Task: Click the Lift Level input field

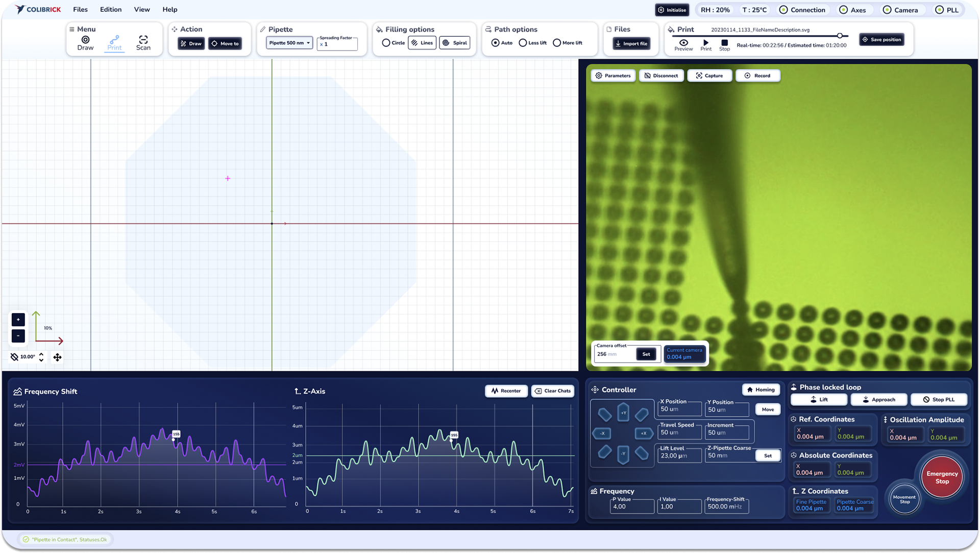Action: (x=679, y=456)
